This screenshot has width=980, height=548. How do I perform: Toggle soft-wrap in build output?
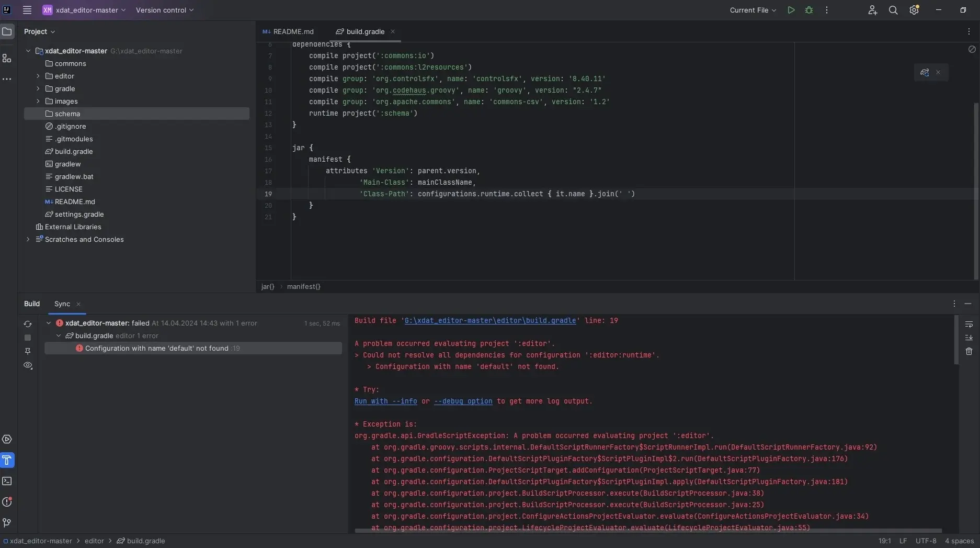point(969,325)
